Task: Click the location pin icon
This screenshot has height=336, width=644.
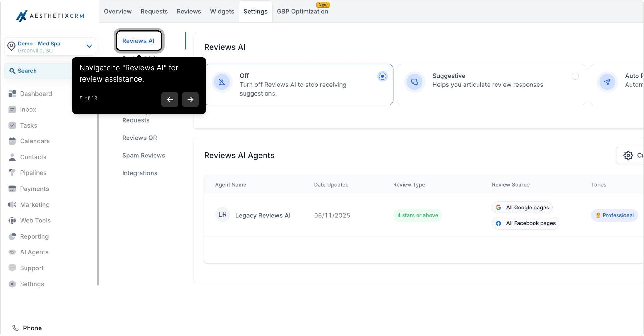Action: [x=12, y=46]
